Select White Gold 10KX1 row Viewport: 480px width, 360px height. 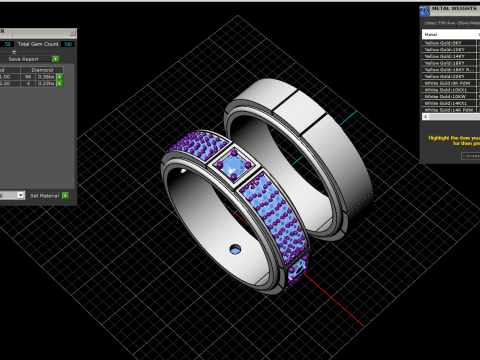449,90
